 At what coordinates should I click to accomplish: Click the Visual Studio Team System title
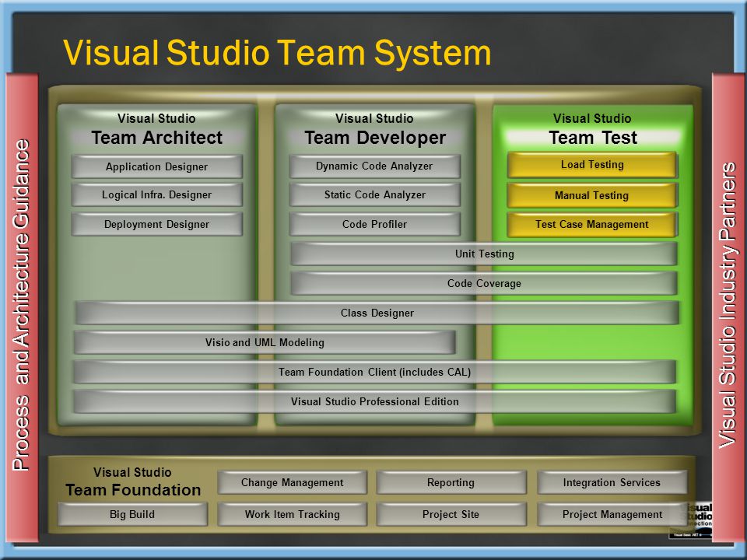click(277, 52)
